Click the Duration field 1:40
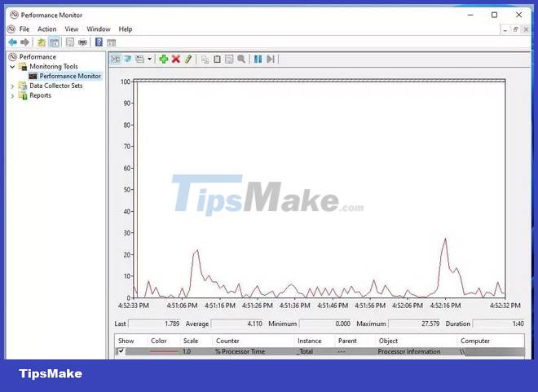The height and width of the screenshot is (392, 538). coord(499,324)
